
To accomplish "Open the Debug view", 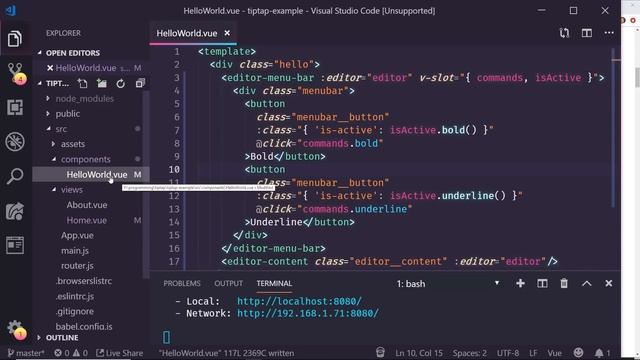I will pyautogui.click(x=15, y=142).
